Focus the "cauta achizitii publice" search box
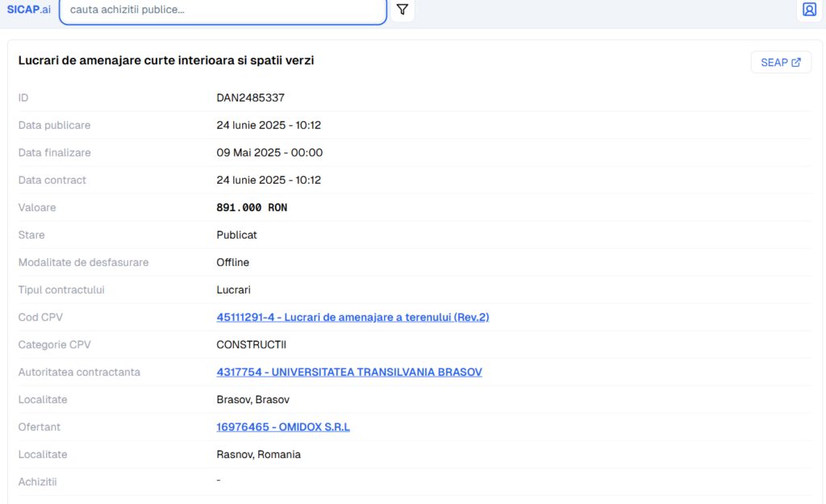Image resolution: width=826 pixels, height=504 pixels. click(223, 10)
